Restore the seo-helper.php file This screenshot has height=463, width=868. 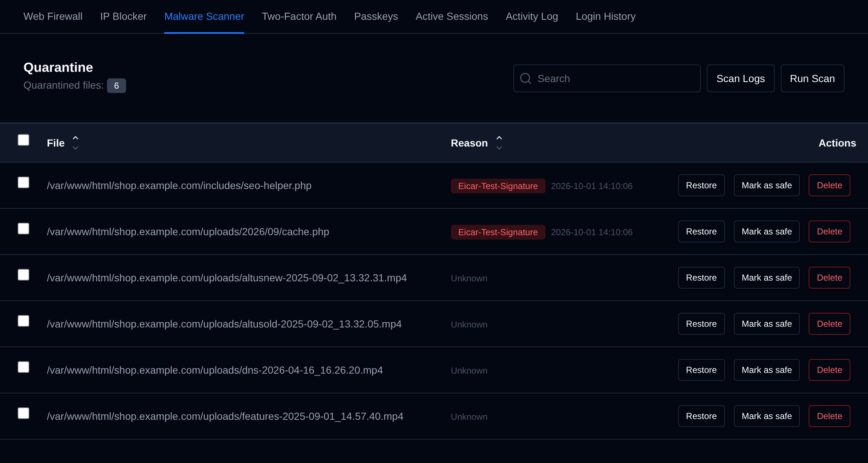coord(701,185)
